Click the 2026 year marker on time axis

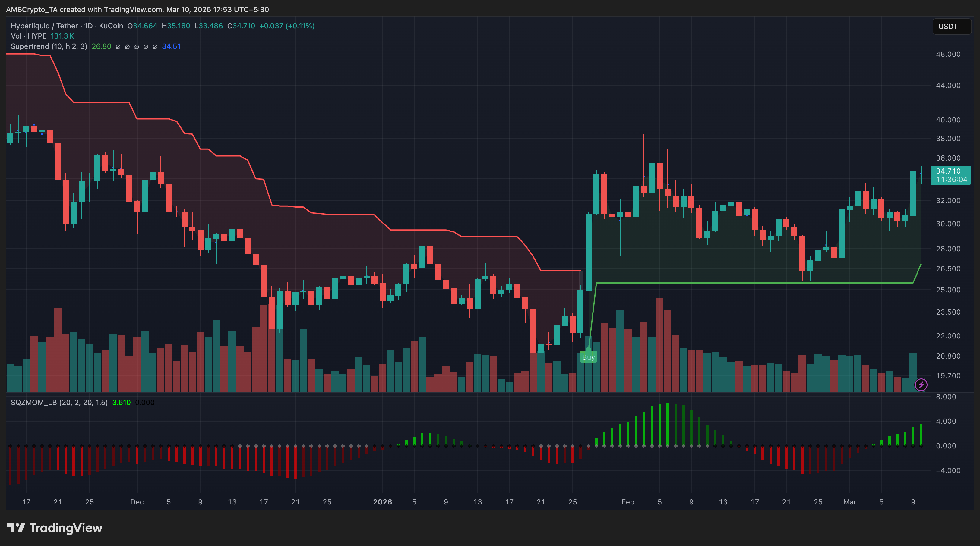pyautogui.click(x=382, y=502)
